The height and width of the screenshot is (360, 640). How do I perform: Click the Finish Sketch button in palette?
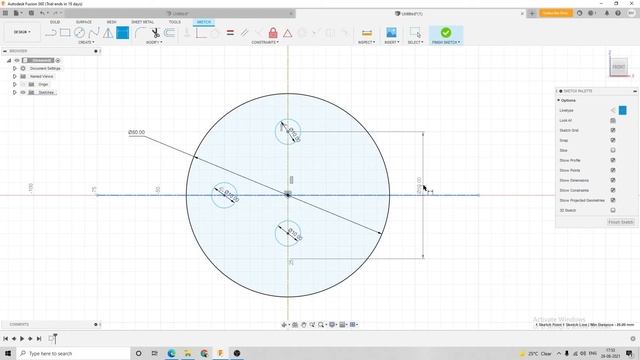pos(621,222)
